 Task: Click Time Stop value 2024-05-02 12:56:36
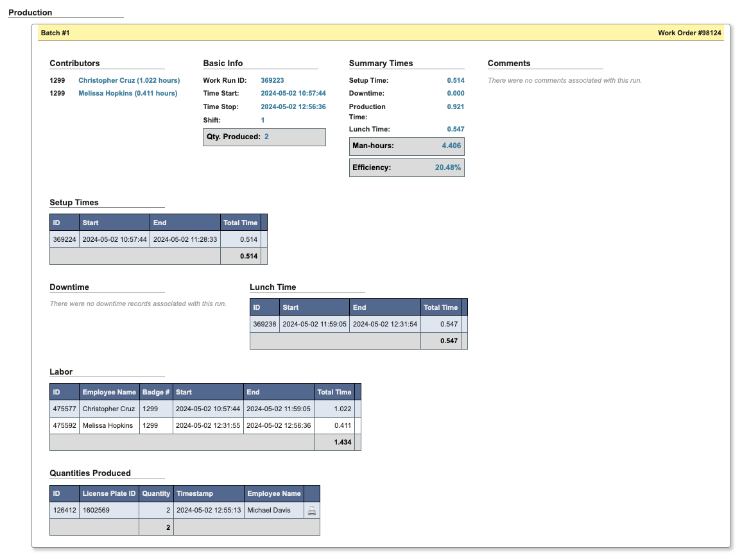coord(293,106)
